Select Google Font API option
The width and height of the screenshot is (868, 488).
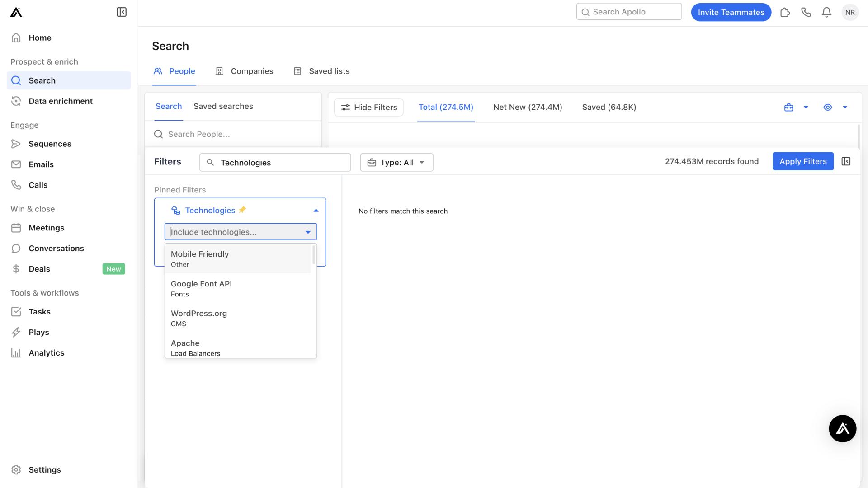tap(238, 288)
